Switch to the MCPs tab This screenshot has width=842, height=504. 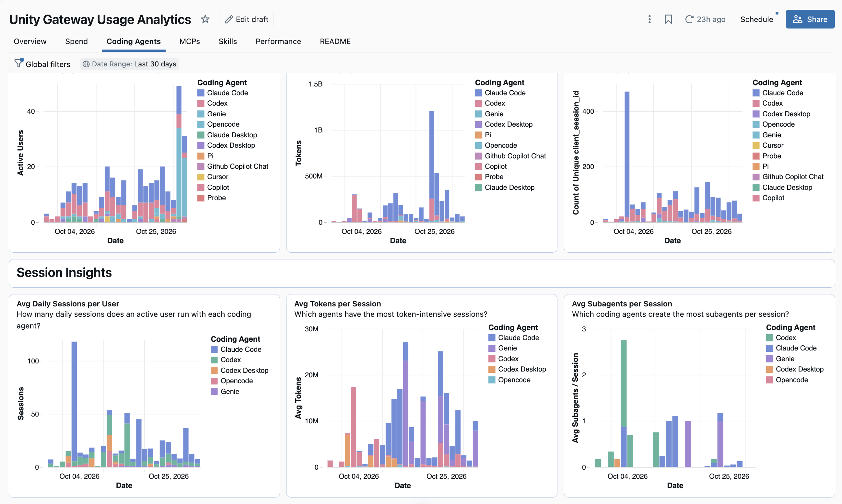[x=190, y=41]
